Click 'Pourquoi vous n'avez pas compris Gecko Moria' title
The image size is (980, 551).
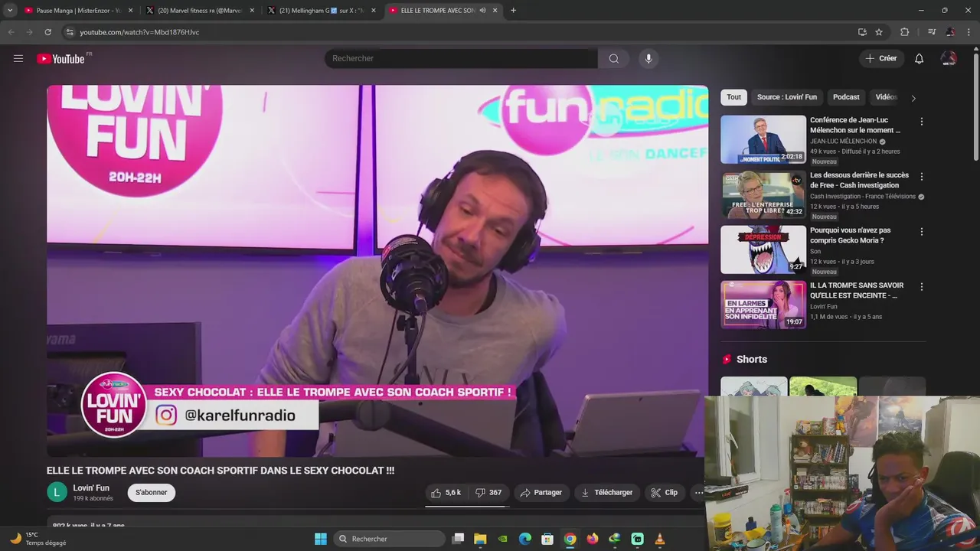tap(850, 235)
